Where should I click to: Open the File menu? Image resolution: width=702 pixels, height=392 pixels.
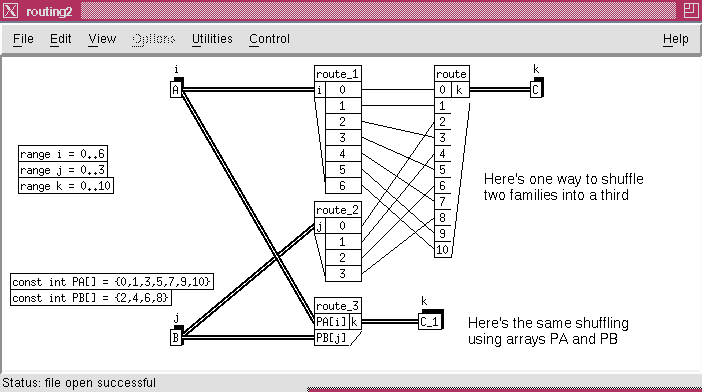23,39
